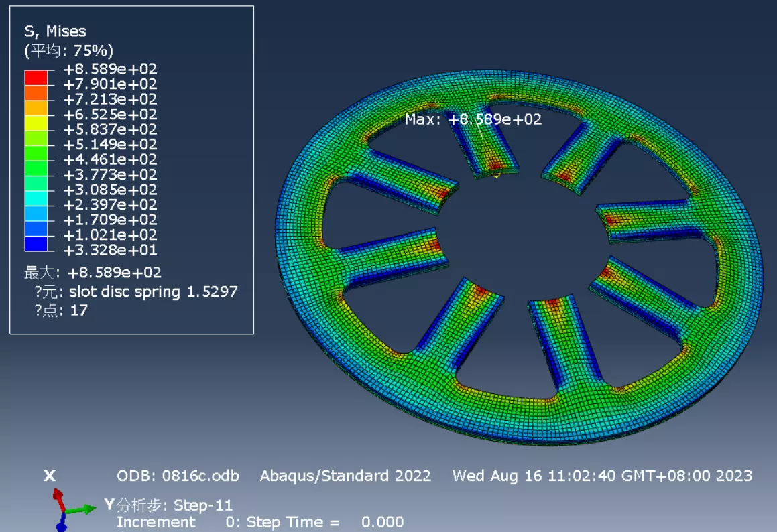777x532 pixels.
Task: Click the dark blue legend color swatch
Action: pyautogui.click(x=36, y=244)
